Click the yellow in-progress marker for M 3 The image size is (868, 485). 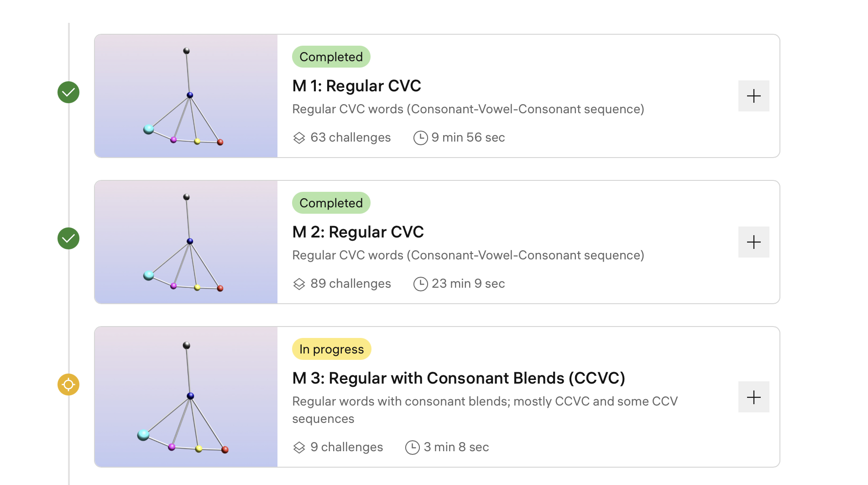68,385
